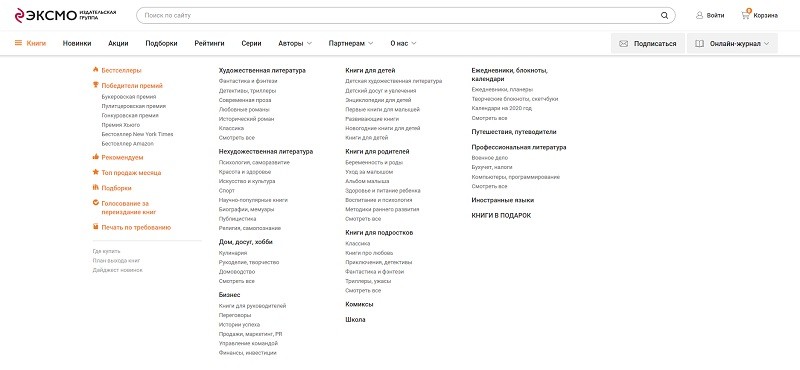Expand the Авторы dropdown
This screenshot has width=800, height=370.
[295, 43]
